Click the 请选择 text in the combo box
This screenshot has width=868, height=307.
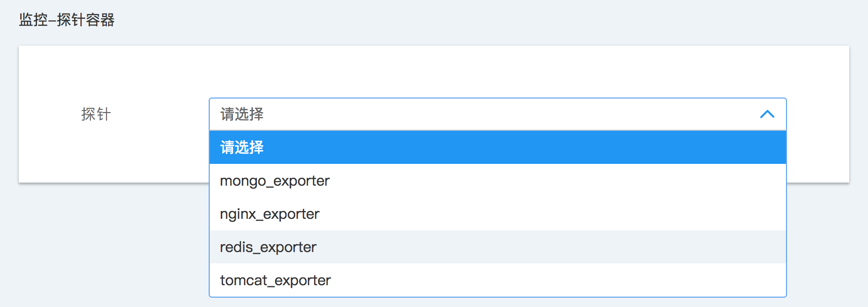[x=242, y=114]
